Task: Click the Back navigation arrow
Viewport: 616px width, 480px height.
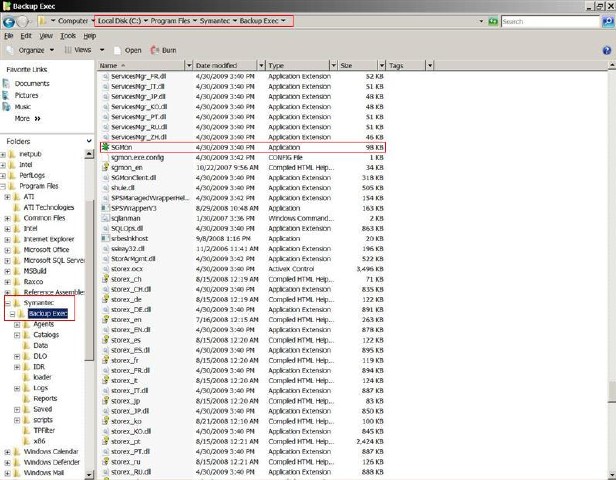Action: coord(9,22)
